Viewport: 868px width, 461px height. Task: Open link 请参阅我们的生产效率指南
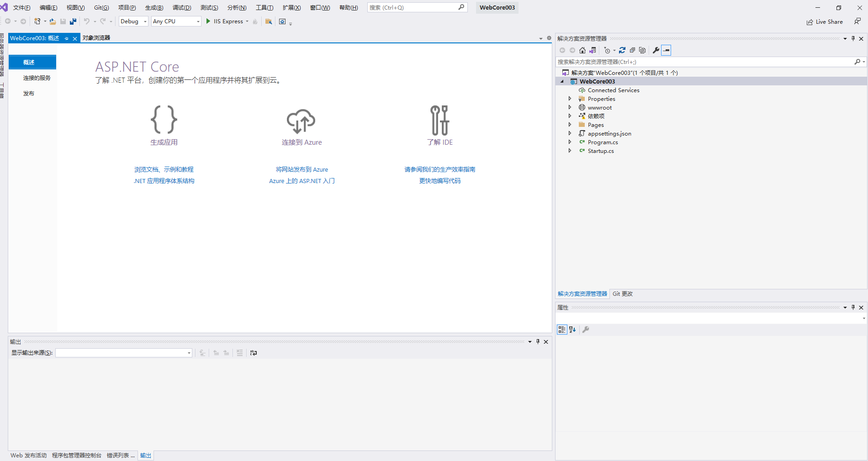pyautogui.click(x=440, y=169)
